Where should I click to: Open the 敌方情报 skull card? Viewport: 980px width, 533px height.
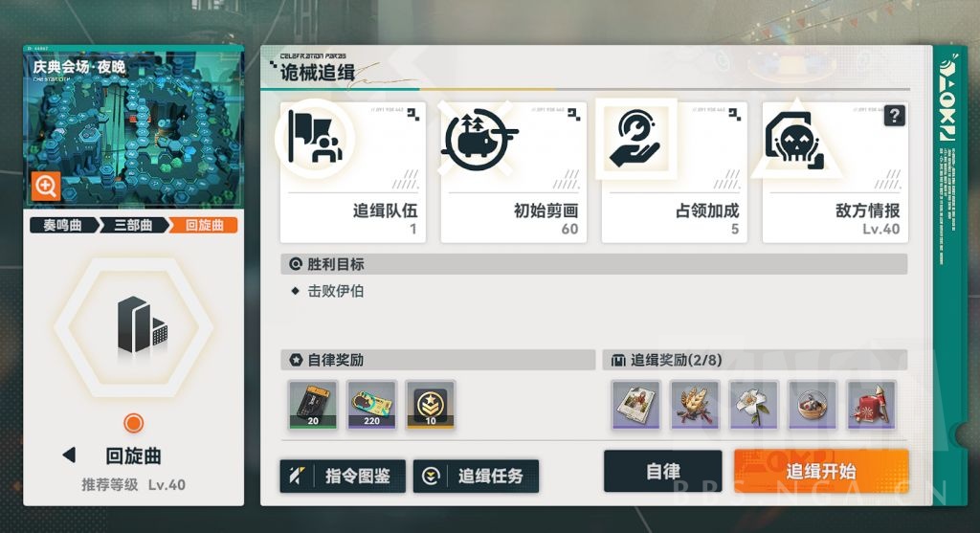pos(835,172)
